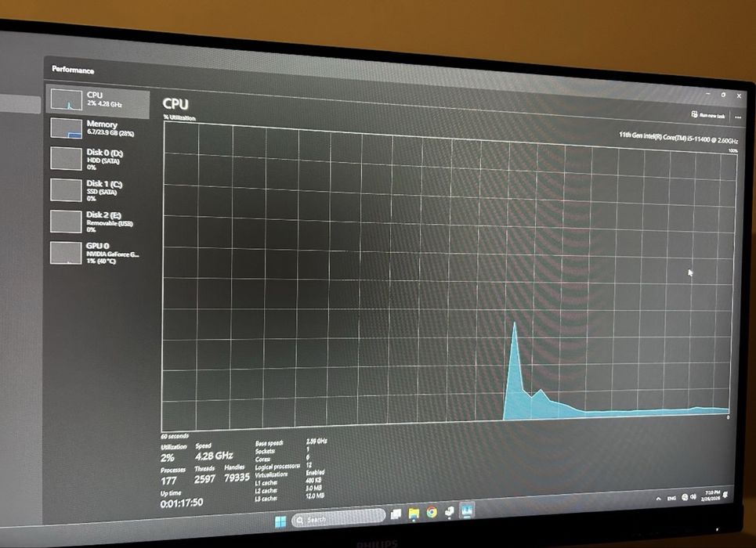Click the up time 0:01:17:50 value
756x548 pixels.
(182, 503)
